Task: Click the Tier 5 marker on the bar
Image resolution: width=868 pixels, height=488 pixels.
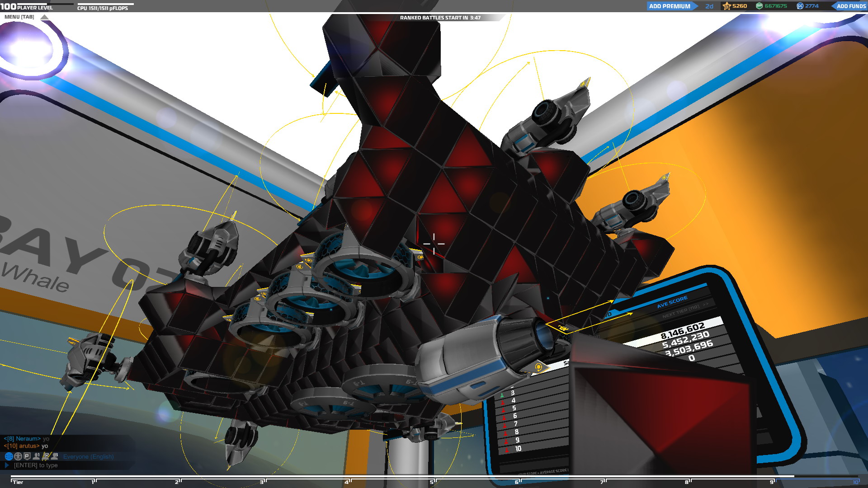Action: pyautogui.click(x=432, y=482)
